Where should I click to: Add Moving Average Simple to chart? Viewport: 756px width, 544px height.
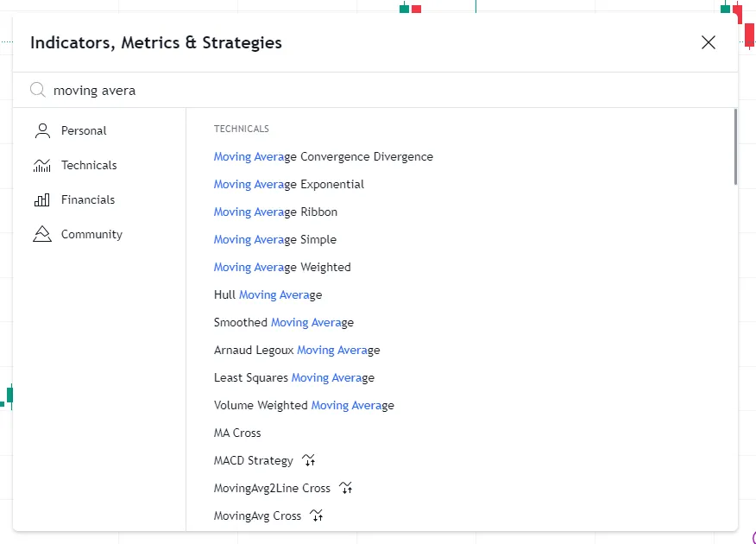275,239
